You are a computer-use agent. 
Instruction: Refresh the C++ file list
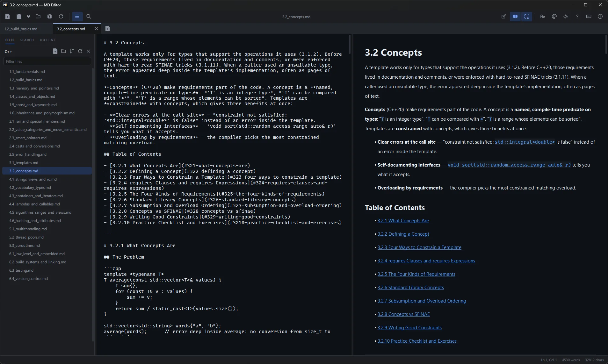[x=80, y=51]
